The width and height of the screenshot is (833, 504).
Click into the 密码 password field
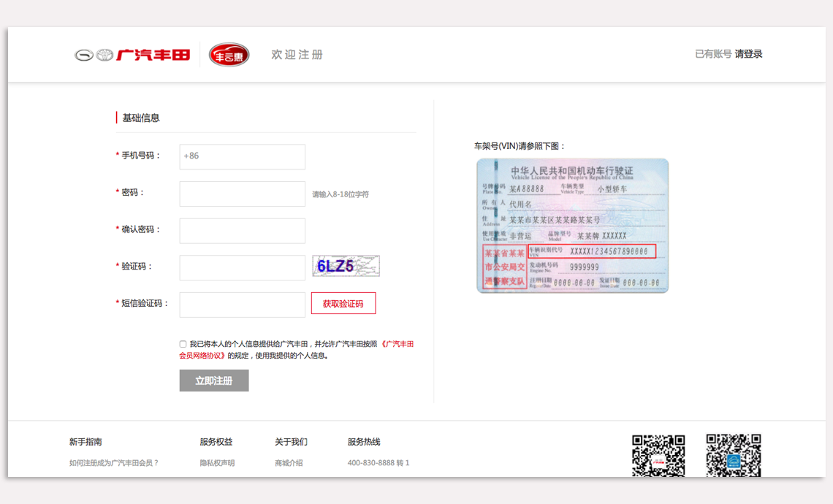pyautogui.click(x=242, y=194)
